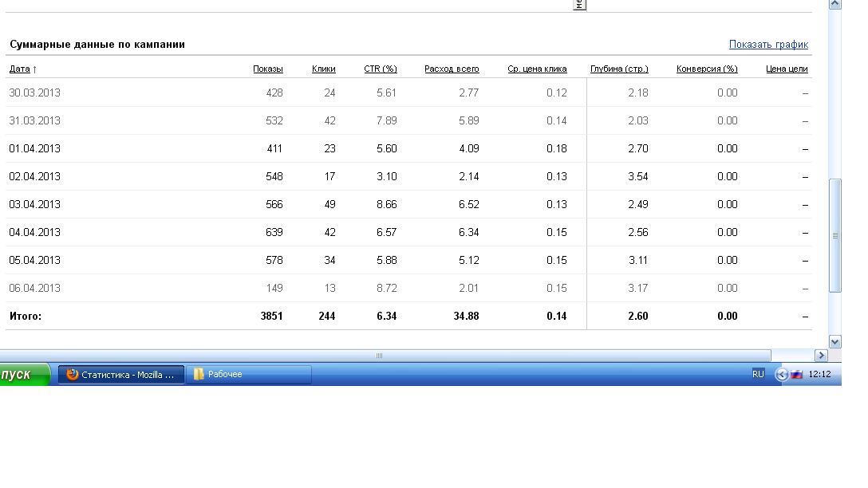Image resolution: width=868 pixels, height=488 pixels.
Task: Sort table by 'Дата' column header
Action: [x=20, y=69]
